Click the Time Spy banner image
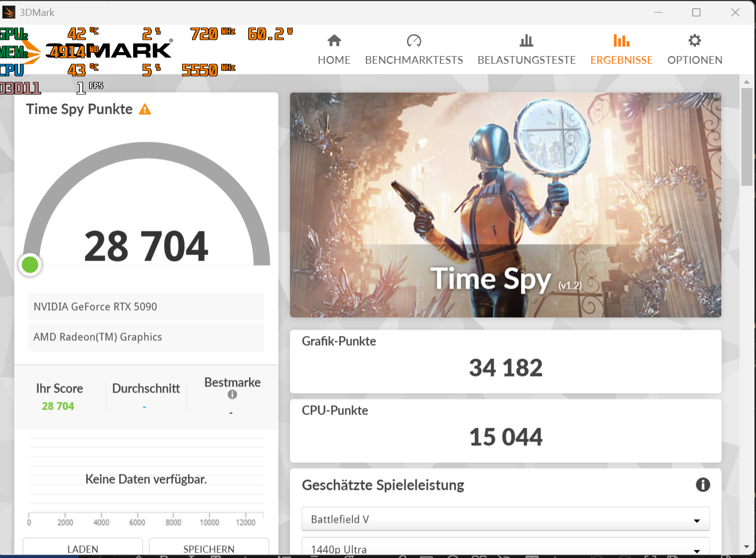The width and height of the screenshot is (756, 558). tap(505, 205)
